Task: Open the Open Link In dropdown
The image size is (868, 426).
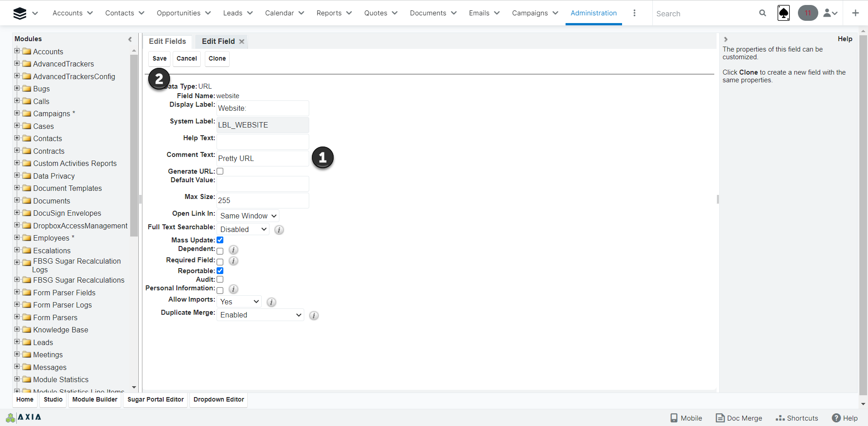Action: tap(248, 216)
